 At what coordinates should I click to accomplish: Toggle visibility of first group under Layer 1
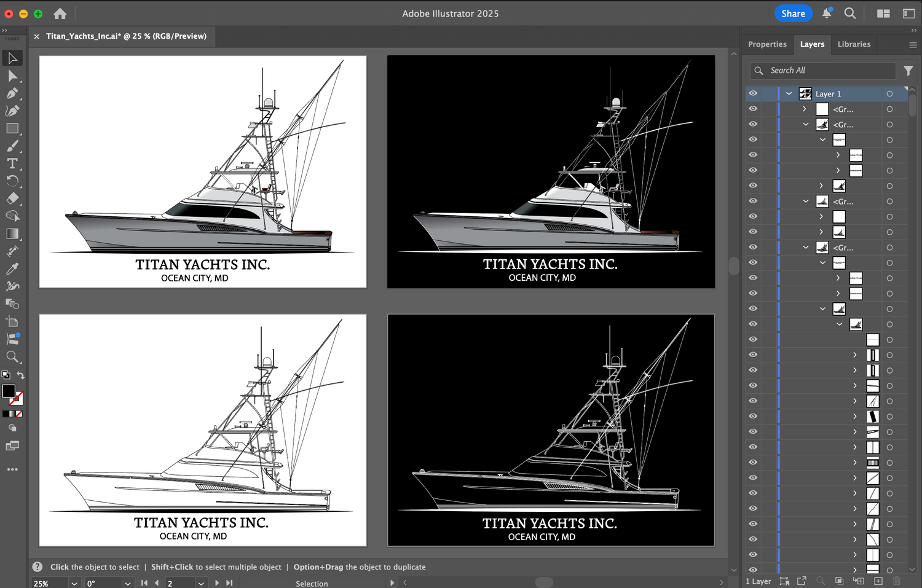click(x=753, y=109)
